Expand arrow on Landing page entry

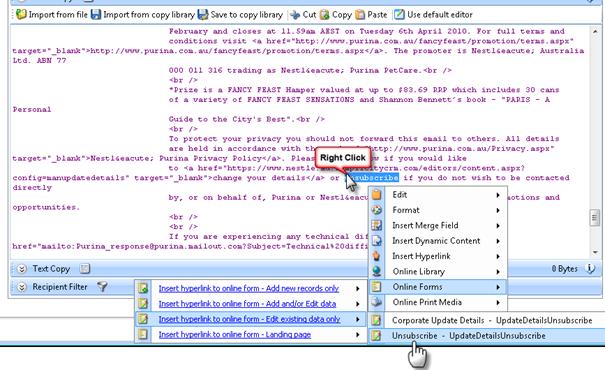(x=358, y=335)
